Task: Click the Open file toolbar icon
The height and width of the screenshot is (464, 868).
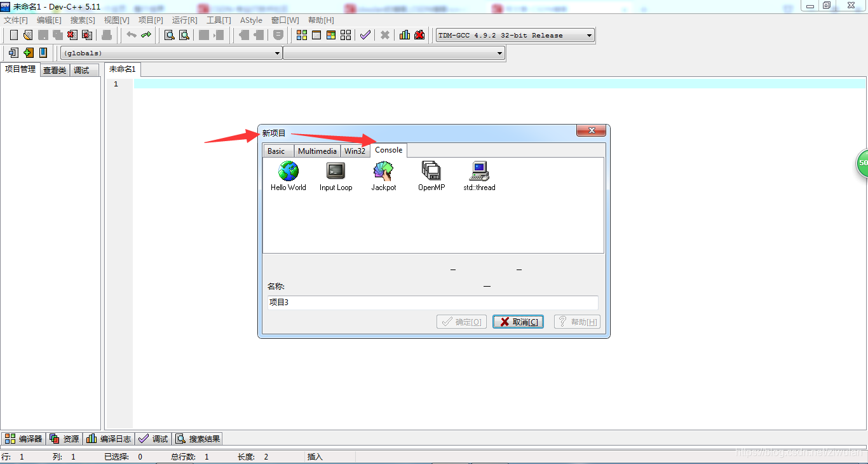Action: [x=27, y=35]
